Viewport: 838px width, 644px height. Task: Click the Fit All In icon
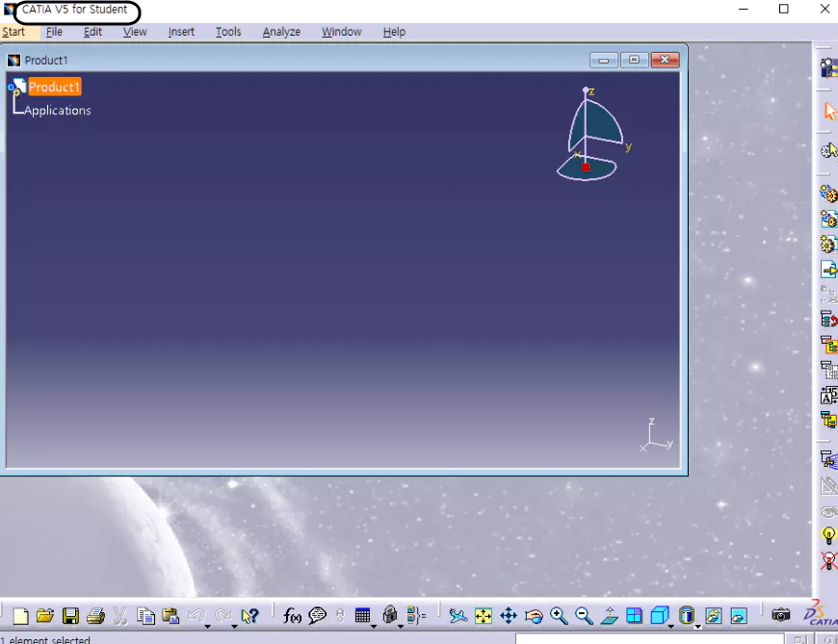(x=484, y=616)
